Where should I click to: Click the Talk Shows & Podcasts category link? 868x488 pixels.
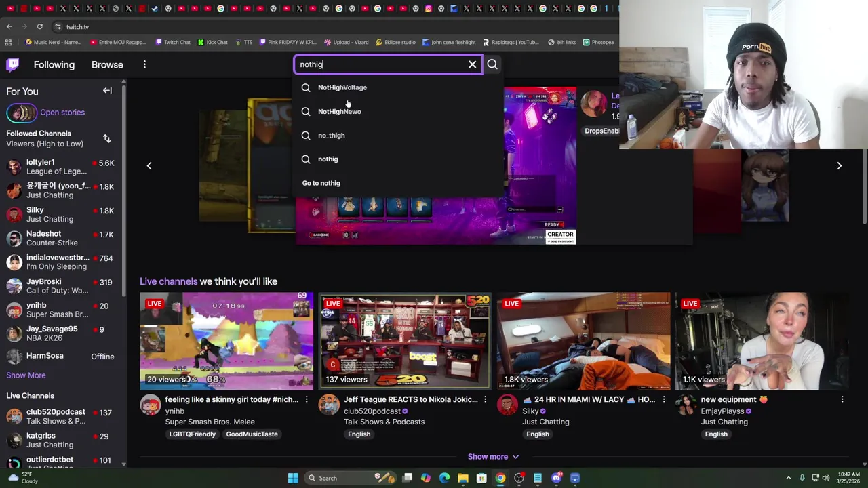pyautogui.click(x=384, y=422)
